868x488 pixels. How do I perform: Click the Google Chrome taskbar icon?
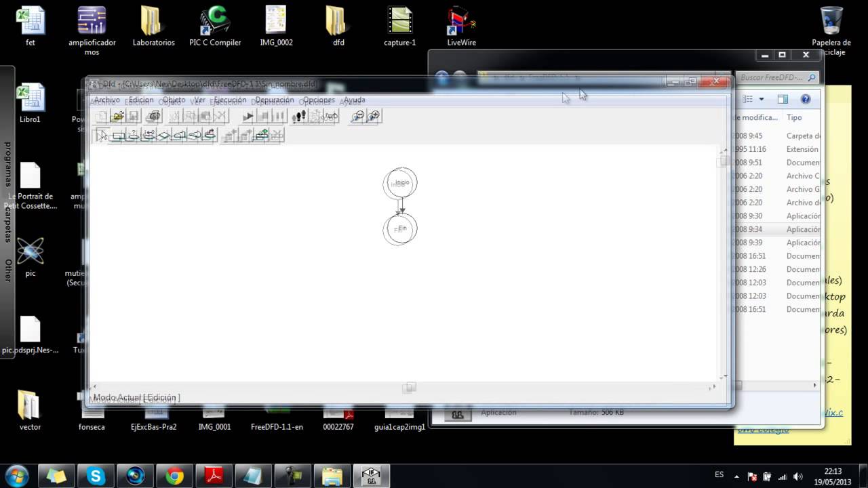pyautogui.click(x=175, y=476)
